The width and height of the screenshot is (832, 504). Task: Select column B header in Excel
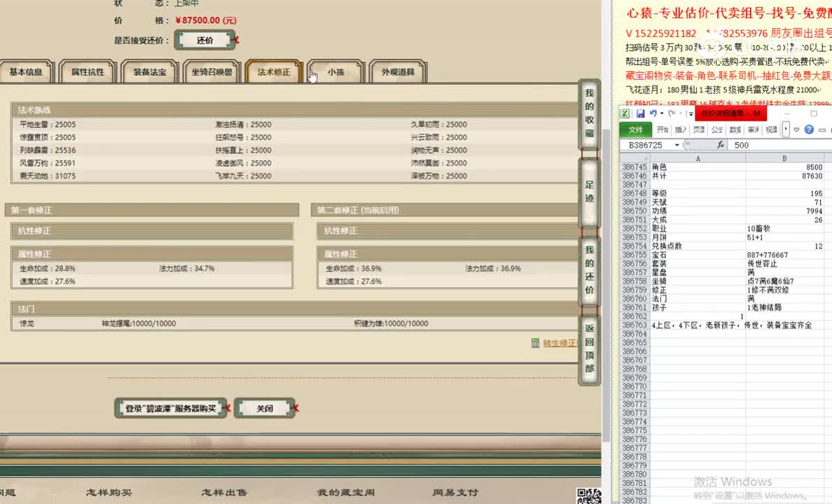784,158
